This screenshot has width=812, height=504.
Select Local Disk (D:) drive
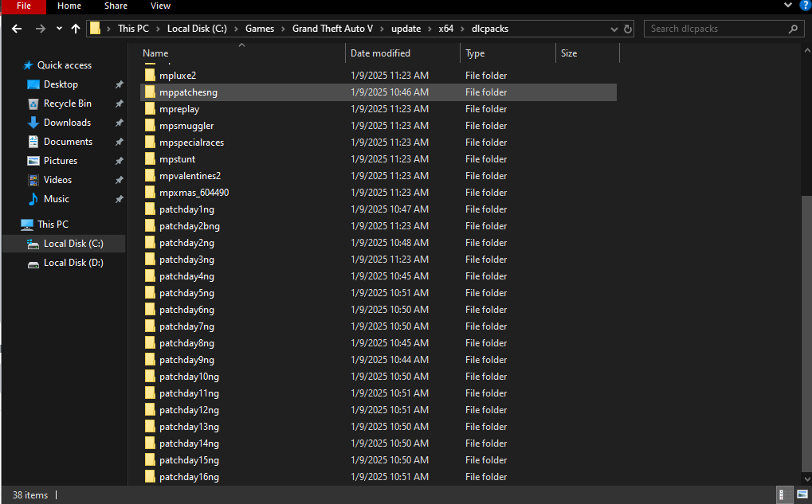(x=73, y=263)
